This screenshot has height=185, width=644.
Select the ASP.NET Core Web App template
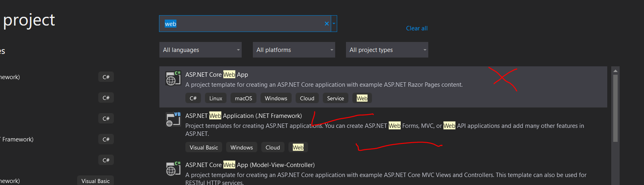click(x=217, y=75)
